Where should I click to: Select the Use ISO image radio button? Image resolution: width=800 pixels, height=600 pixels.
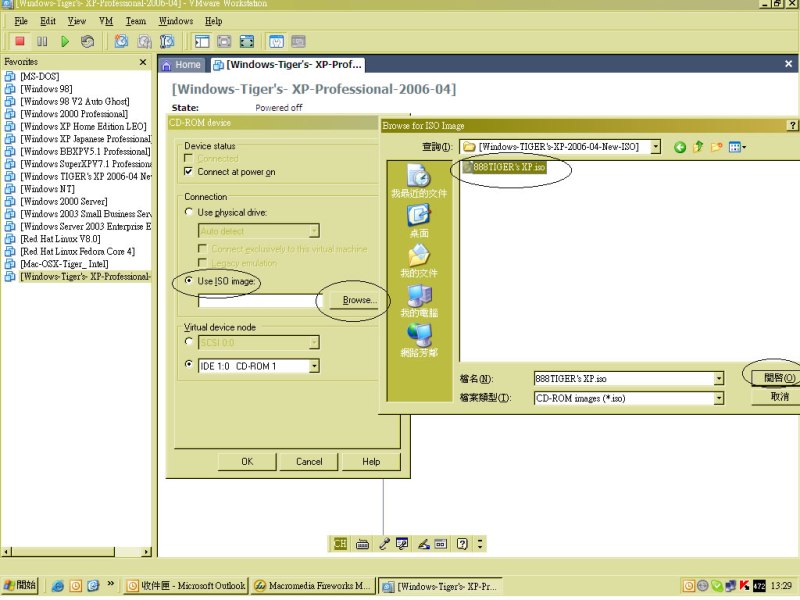click(189, 281)
